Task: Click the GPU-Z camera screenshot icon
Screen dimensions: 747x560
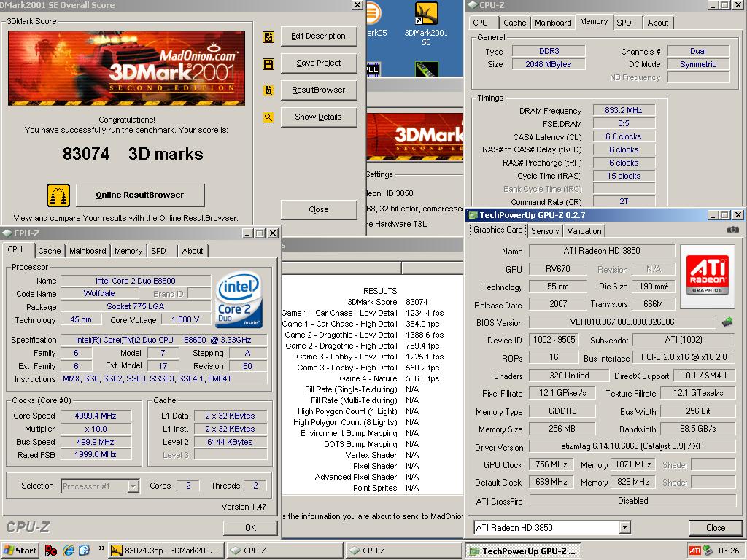Action: (732, 230)
